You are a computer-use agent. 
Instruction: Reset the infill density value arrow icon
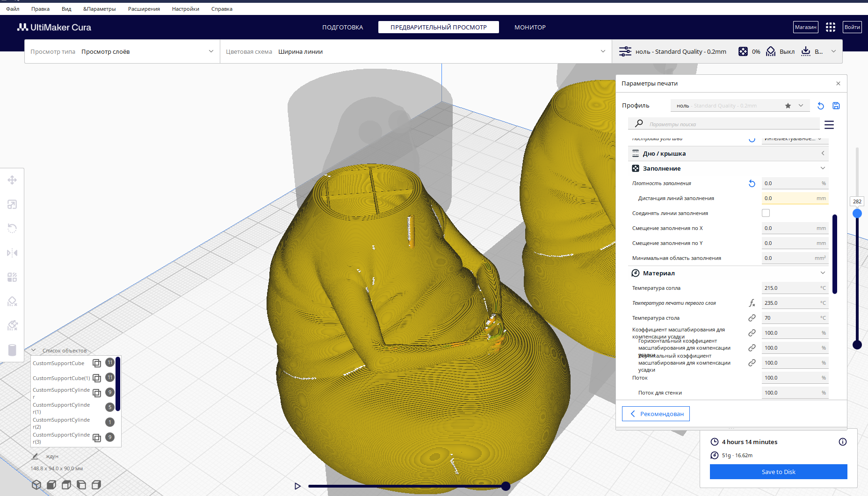pyautogui.click(x=752, y=184)
